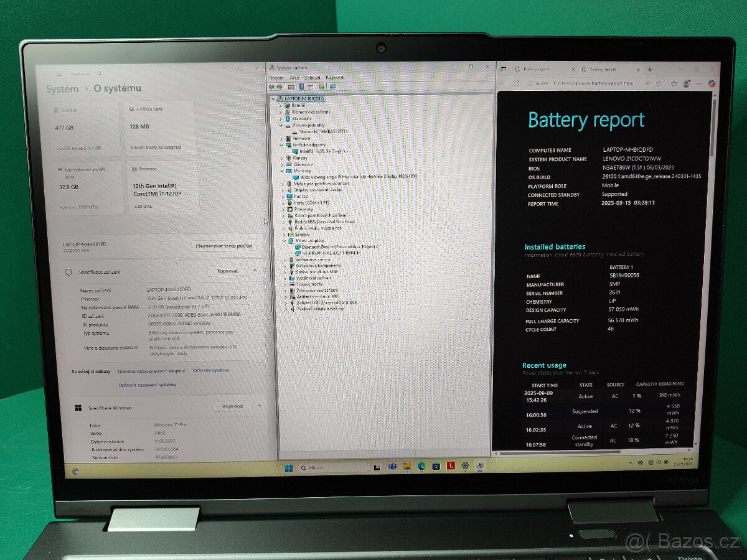Expand the Baterie device category

pyautogui.click(x=281, y=105)
